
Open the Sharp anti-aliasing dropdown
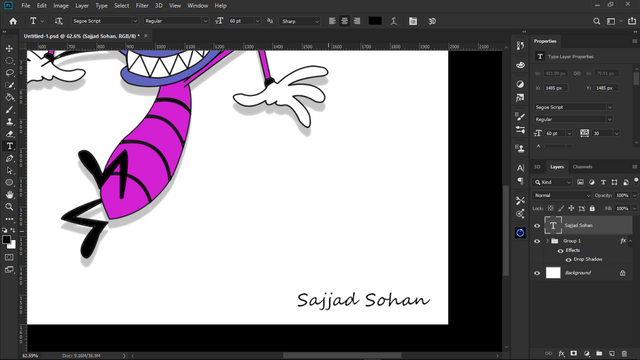(300, 21)
